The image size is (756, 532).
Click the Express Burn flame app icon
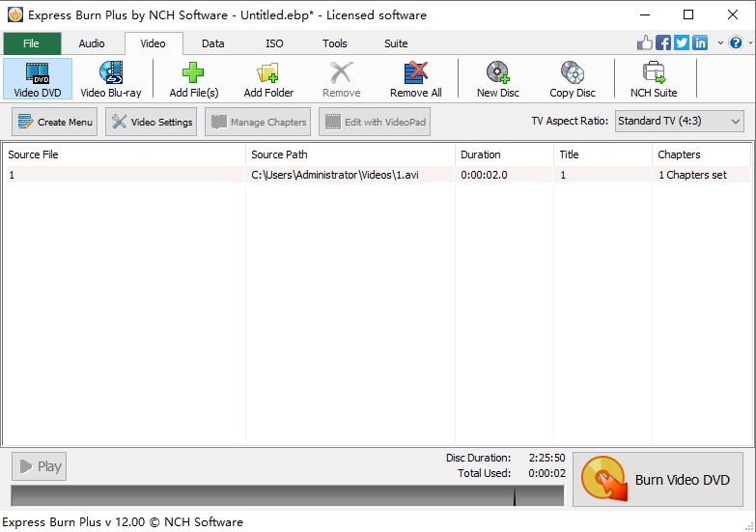point(14,14)
